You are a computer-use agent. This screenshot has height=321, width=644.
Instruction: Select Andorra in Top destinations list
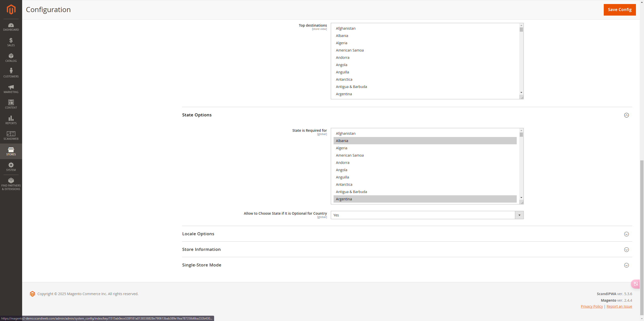click(x=342, y=58)
